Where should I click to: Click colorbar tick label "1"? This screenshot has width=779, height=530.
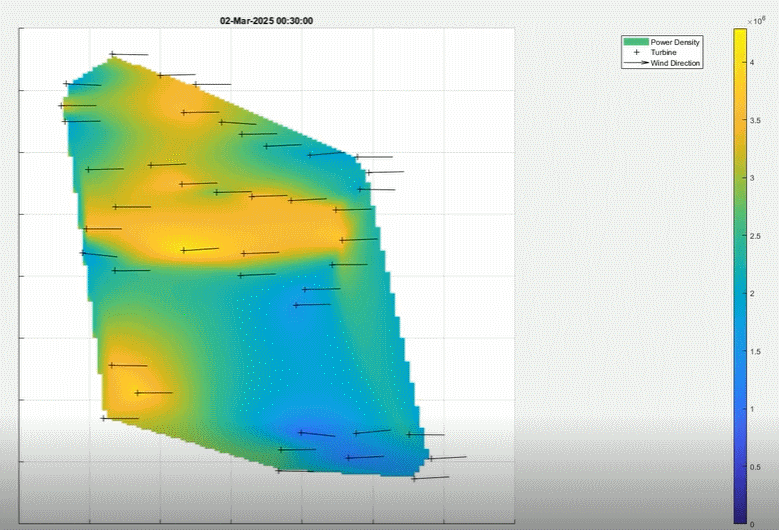click(x=752, y=409)
